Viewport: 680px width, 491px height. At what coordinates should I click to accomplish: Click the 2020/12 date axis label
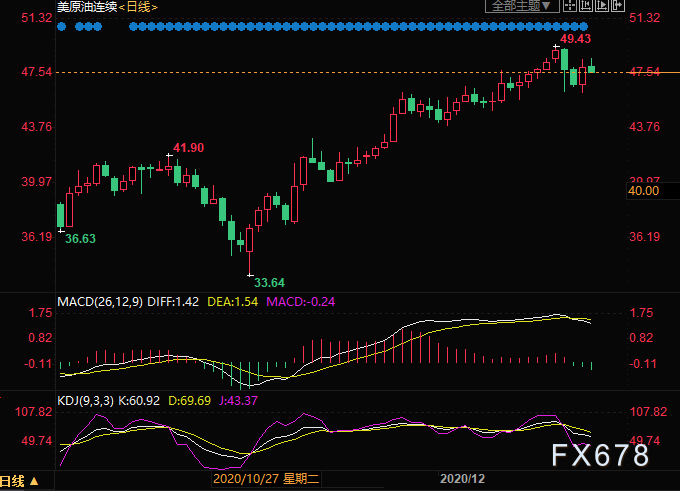462,479
